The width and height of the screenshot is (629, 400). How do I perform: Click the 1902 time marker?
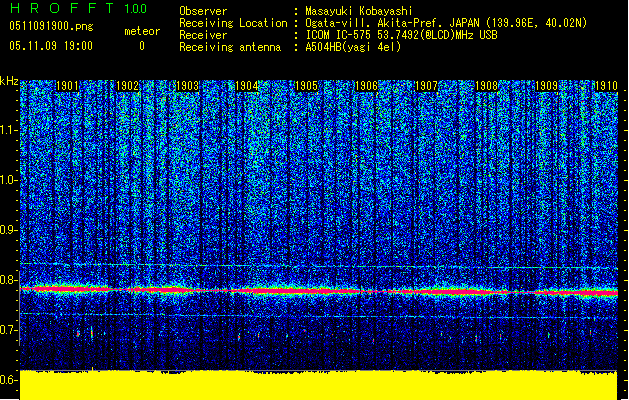(x=127, y=86)
